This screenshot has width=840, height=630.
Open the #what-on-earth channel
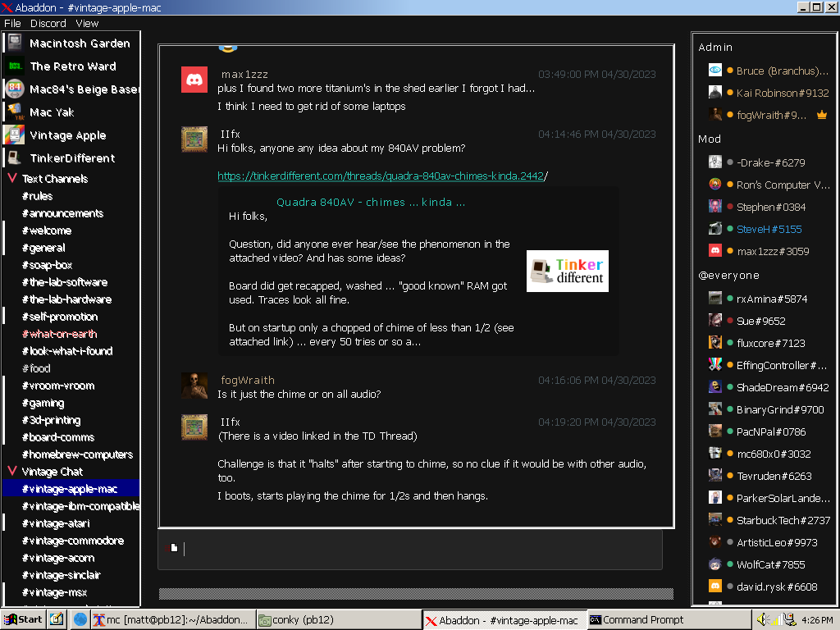59,334
